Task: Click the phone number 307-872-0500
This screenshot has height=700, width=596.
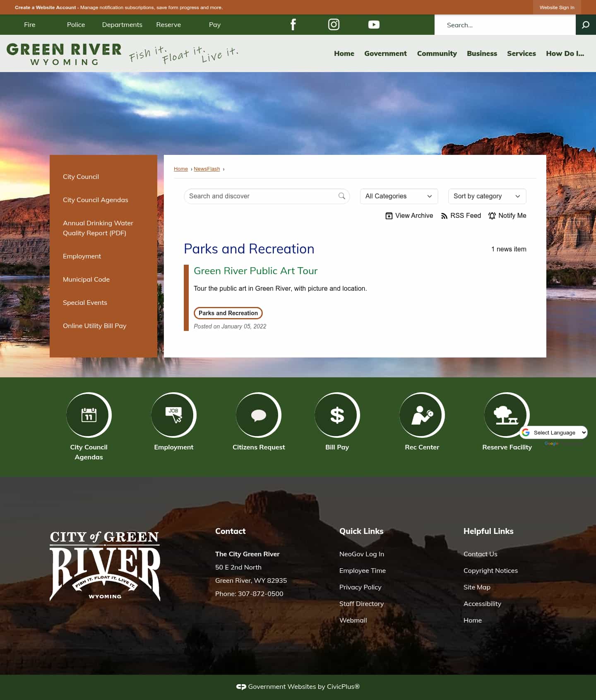Action: [x=261, y=594]
